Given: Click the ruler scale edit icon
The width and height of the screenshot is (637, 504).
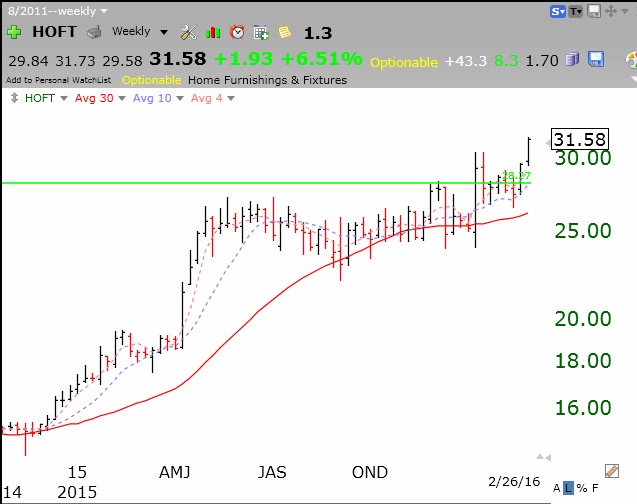Looking at the screenshot, I should [612, 471].
